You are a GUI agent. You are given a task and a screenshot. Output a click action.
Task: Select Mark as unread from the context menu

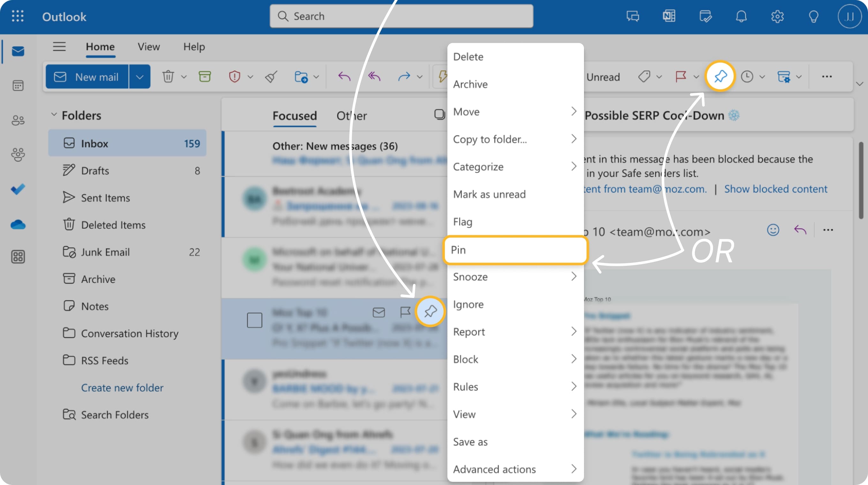489,194
